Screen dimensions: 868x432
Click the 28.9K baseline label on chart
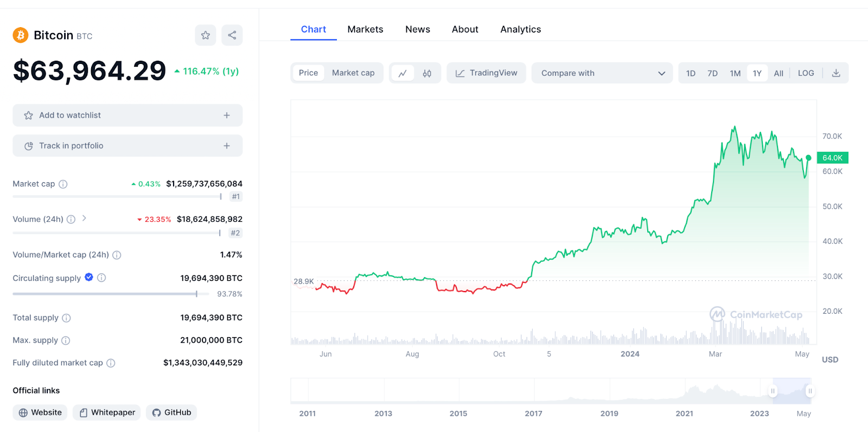coord(304,281)
